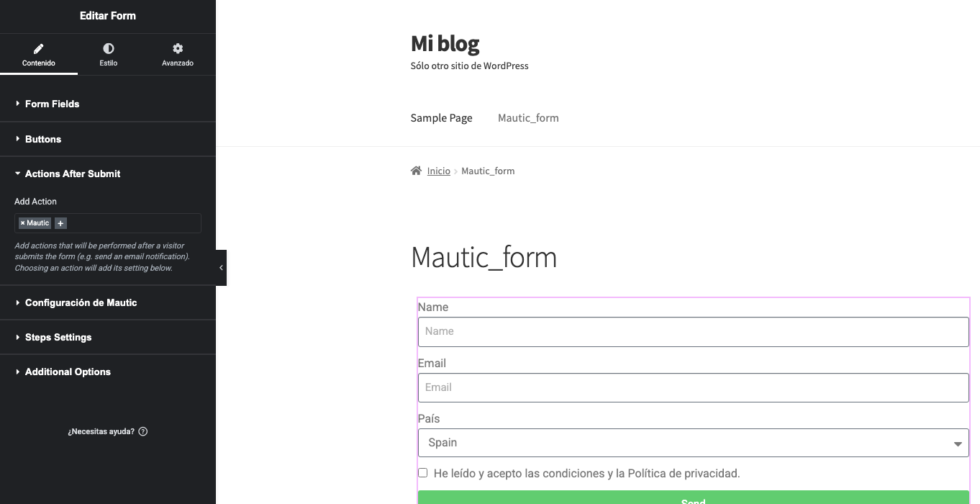Click the plus icon to add action
The height and width of the screenshot is (504, 980).
(x=60, y=223)
